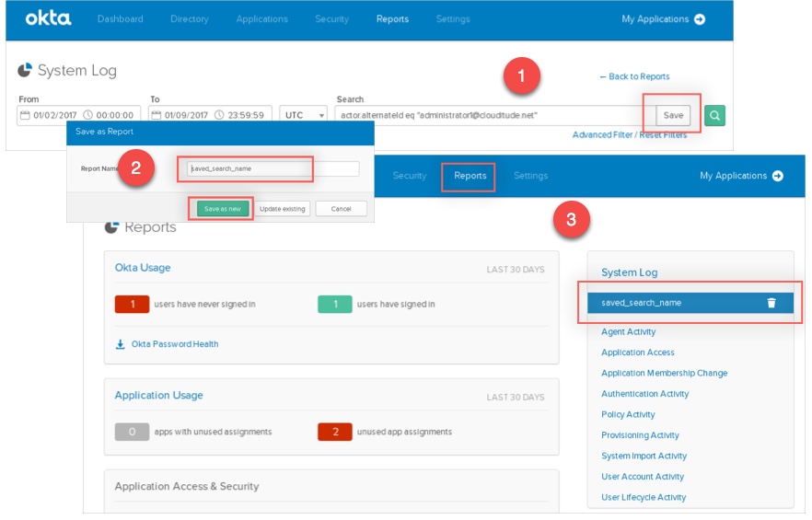Click the Save as new button
The width and height of the screenshot is (812, 520).
pyautogui.click(x=223, y=209)
